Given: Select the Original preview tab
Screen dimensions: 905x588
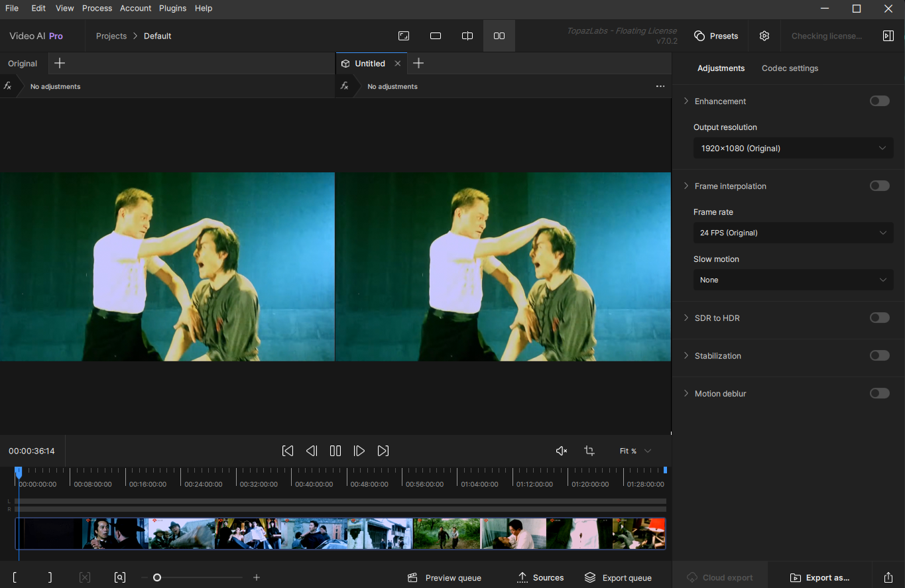Looking at the screenshot, I should pos(23,64).
